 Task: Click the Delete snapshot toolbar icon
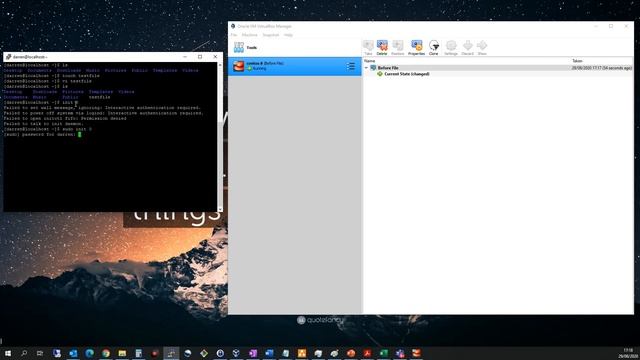382,48
